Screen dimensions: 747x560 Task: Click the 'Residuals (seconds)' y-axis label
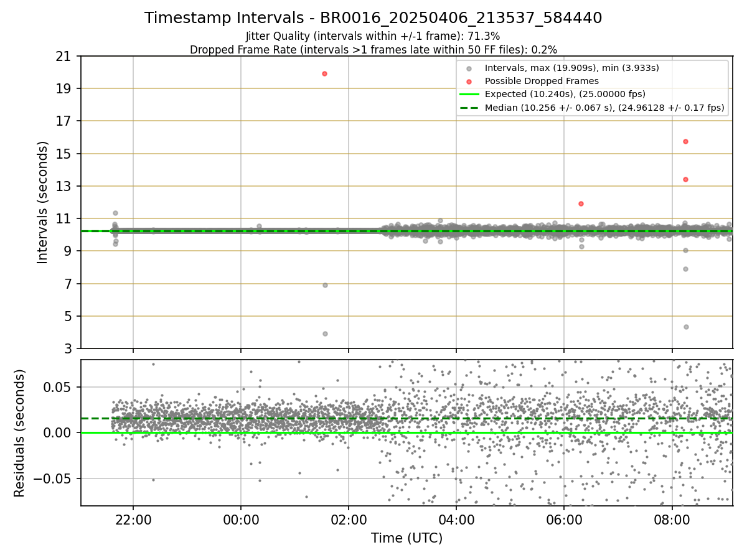20,433
